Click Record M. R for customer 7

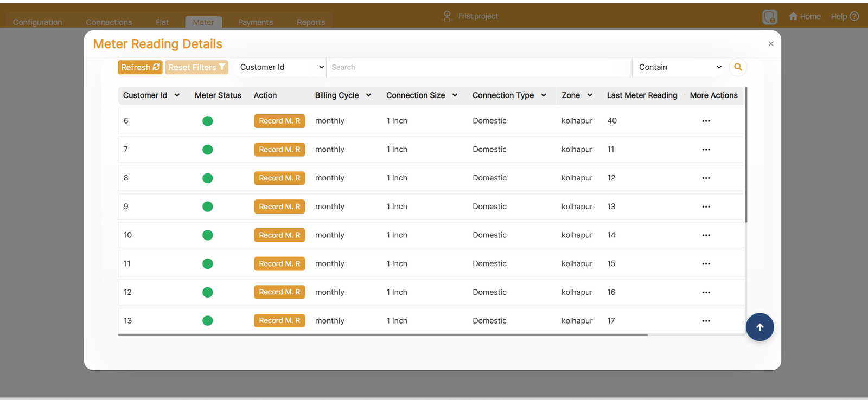(279, 150)
